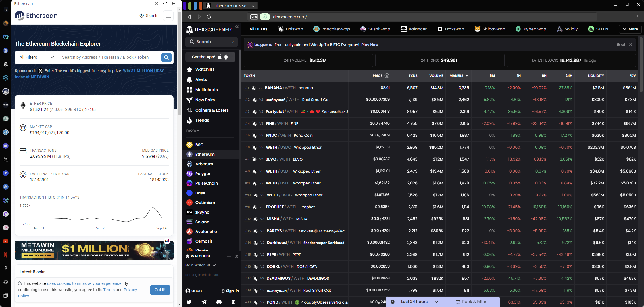Open Alerts bell in sidebar
Viewport: 644px width, 307px height.
[x=201, y=79]
